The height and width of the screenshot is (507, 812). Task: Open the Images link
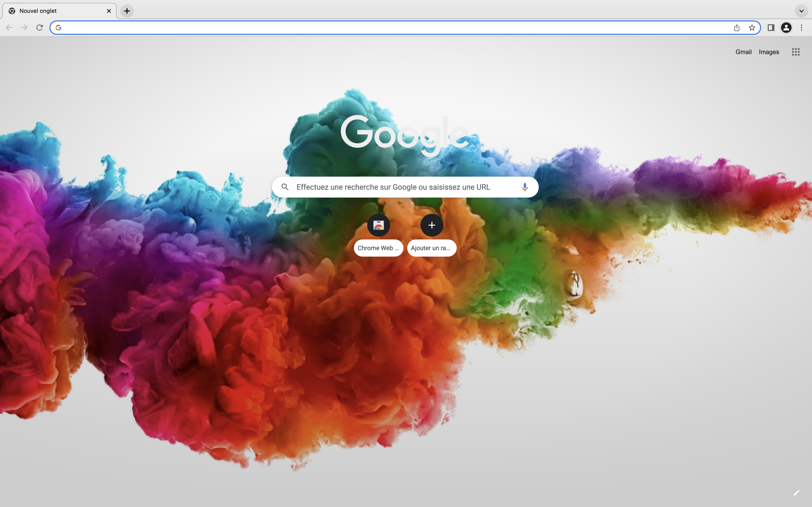point(769,52)
